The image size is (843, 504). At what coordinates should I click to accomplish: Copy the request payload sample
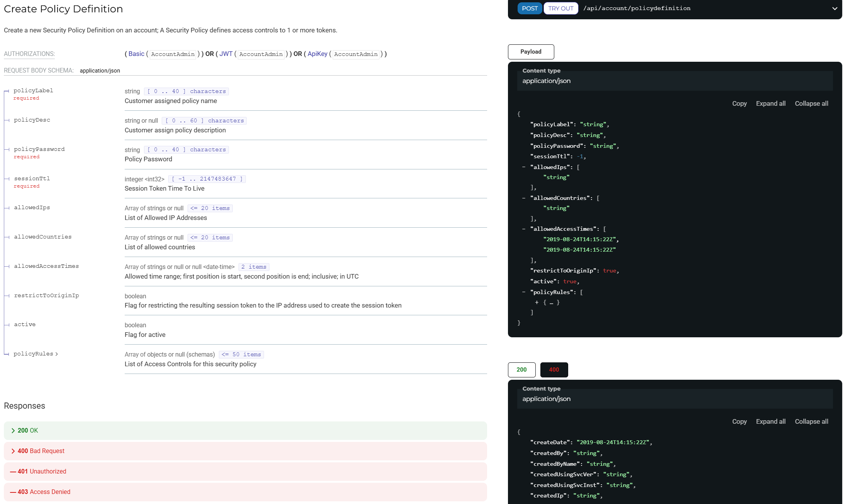(739, 103)
